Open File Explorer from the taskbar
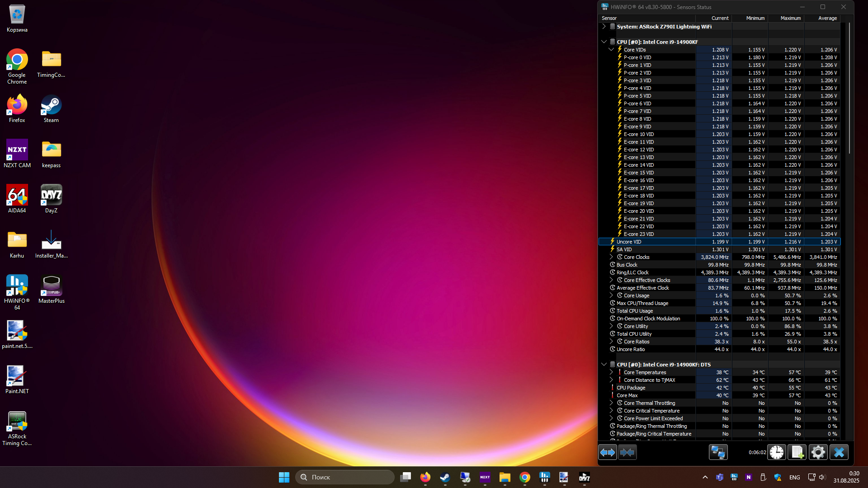 [505, 477]
